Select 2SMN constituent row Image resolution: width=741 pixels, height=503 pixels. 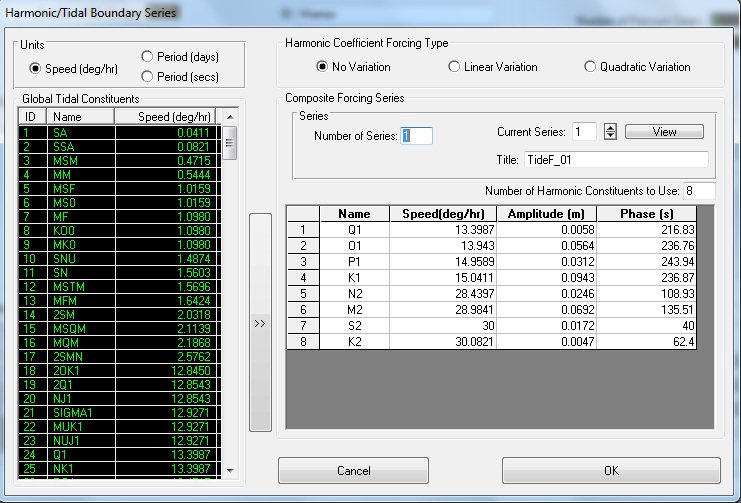(119, 356)
